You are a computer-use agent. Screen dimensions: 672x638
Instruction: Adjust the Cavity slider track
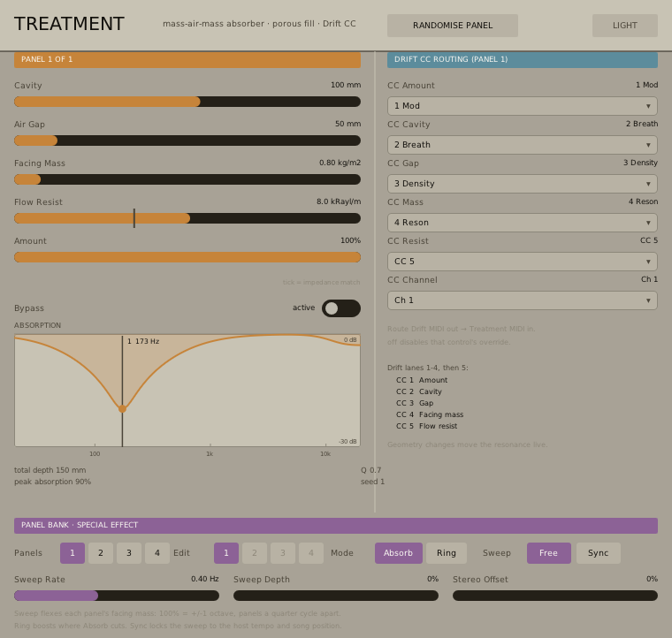(187, 102)
